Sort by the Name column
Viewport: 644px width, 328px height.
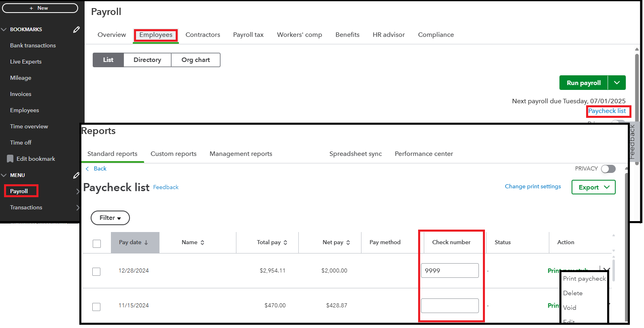point(193,243)
